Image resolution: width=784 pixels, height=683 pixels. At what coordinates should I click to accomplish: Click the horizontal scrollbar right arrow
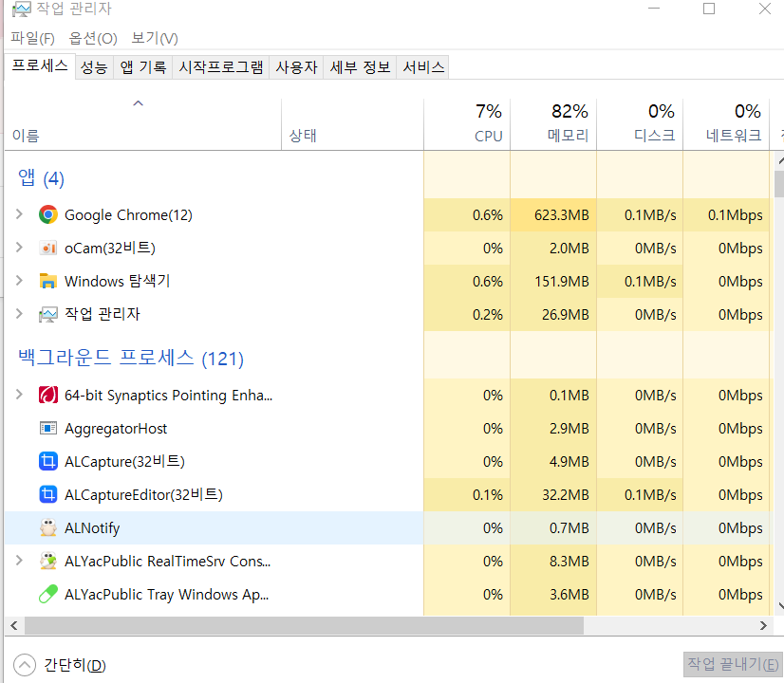(x=763, y=625)
